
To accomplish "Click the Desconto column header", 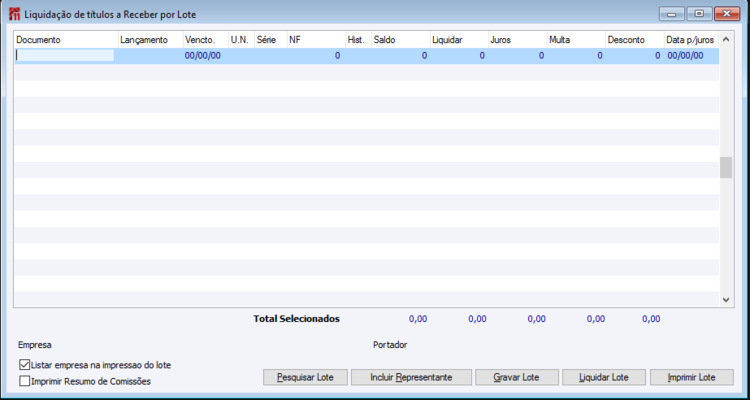I will point(635,40).
